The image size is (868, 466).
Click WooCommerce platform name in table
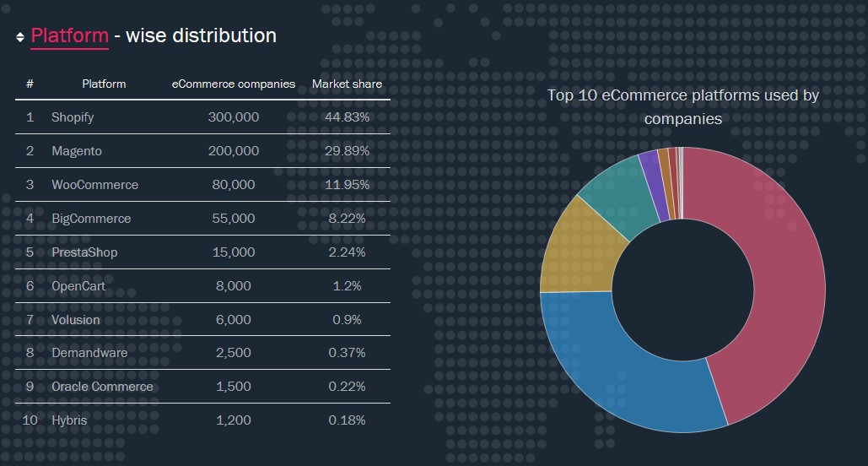pyautogui.click(x=94, y=185)
